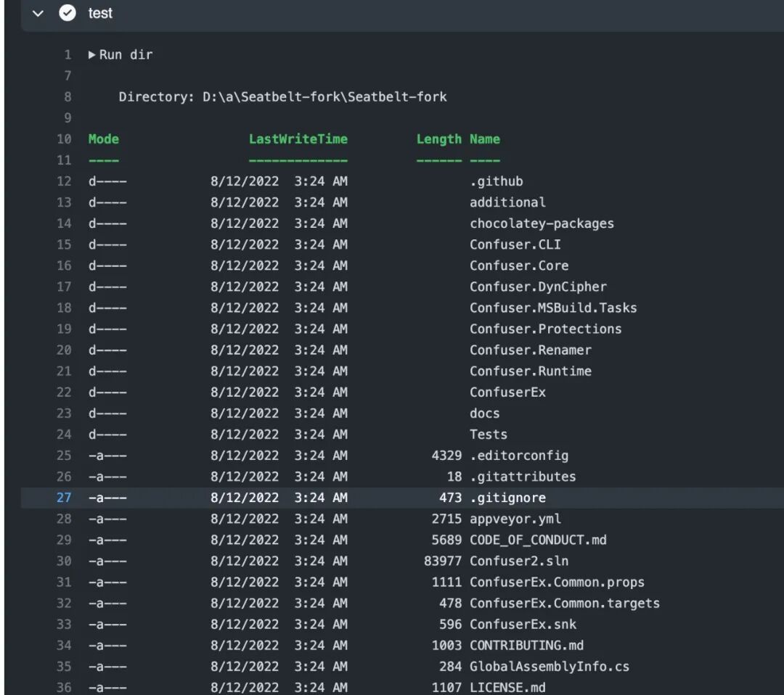Select the Confuser.Renamer entry
This screenshot has width=784, height=695.
point(531,350)
